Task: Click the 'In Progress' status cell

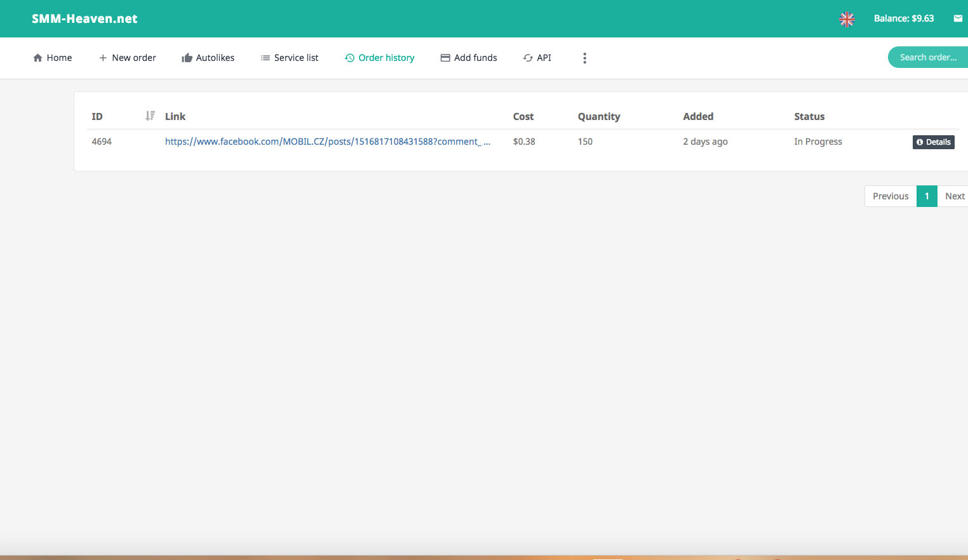Action: click(818, 142)
